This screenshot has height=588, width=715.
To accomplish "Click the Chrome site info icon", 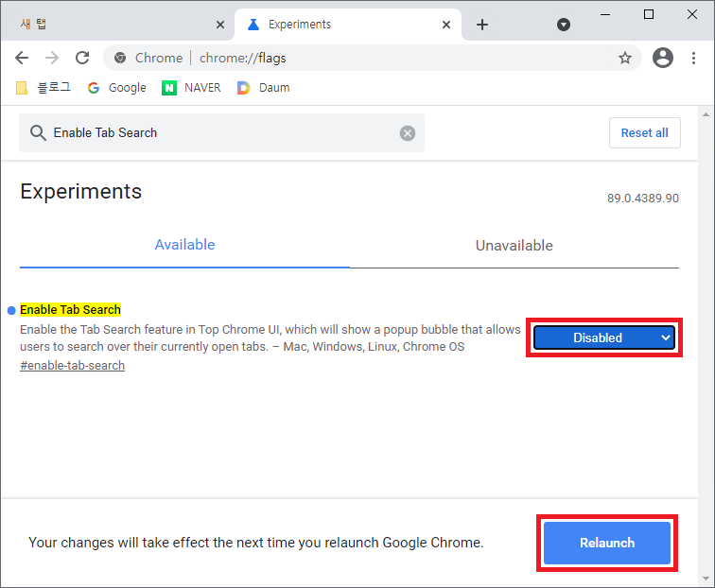I will [x=120, y=58].
